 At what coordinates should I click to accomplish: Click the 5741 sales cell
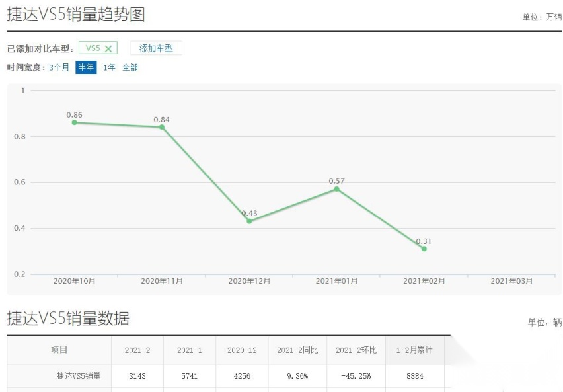pyautogui.click(x=189, y=376)
